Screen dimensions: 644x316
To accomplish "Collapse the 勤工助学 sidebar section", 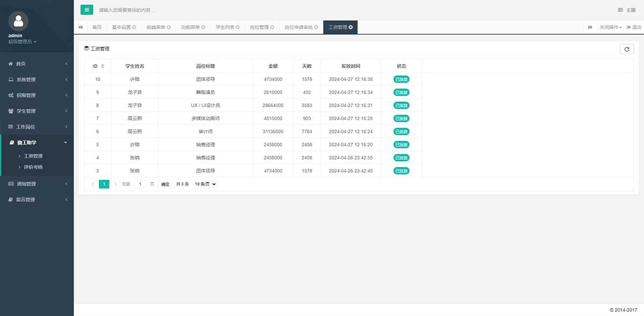I will pos(36,143).
